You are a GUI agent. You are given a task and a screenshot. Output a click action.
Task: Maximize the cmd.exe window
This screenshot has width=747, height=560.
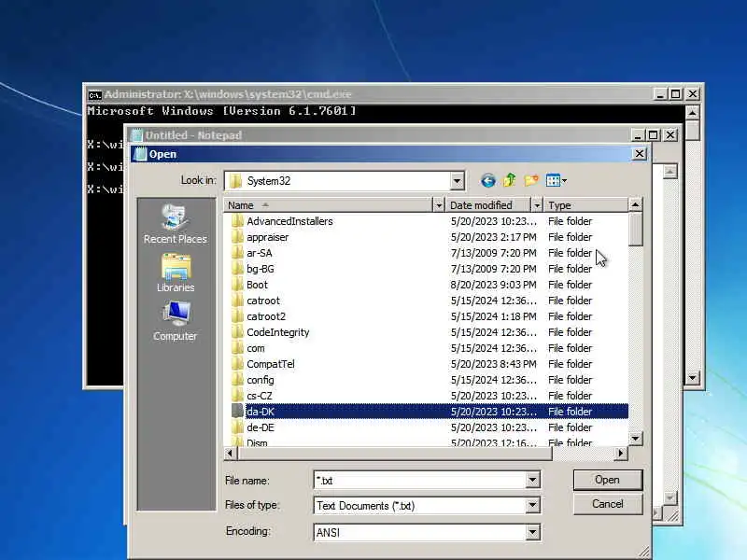(x=675, y=94)
